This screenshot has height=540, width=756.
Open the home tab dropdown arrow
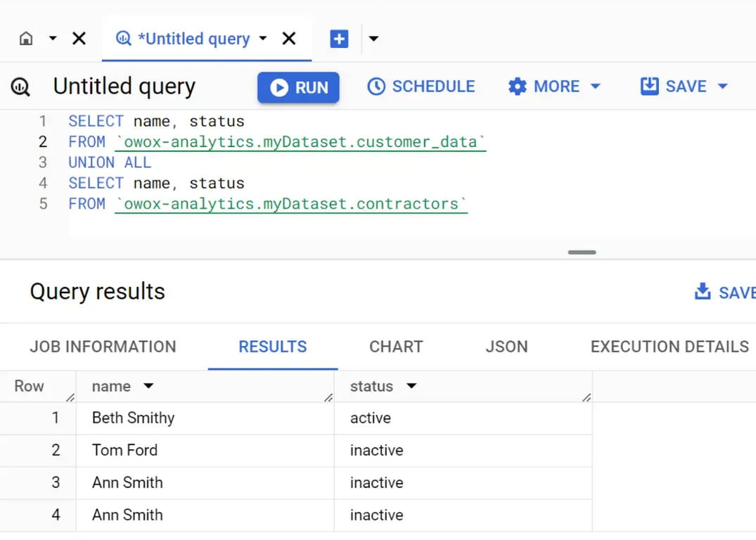pos(53,38)
